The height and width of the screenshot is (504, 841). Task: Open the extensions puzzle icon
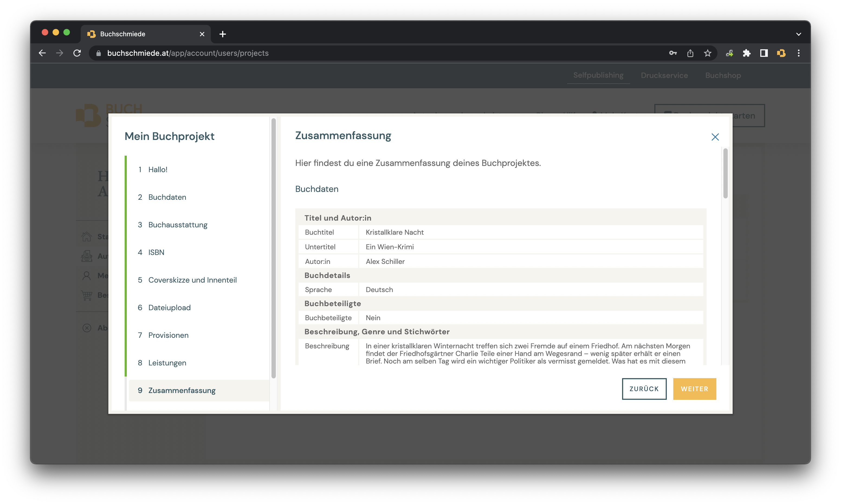(746, 53)
